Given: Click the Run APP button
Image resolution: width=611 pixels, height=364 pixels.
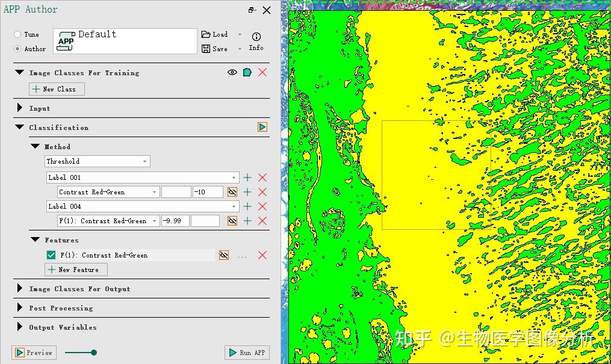Looking at the screenshot, I should pyautogui.click(x=247, y=353).
